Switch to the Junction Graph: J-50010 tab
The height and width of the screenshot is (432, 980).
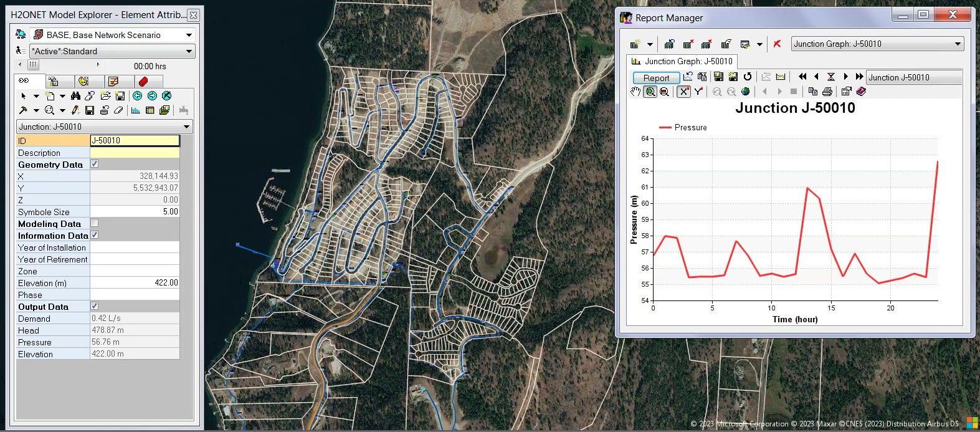[682, 62]
